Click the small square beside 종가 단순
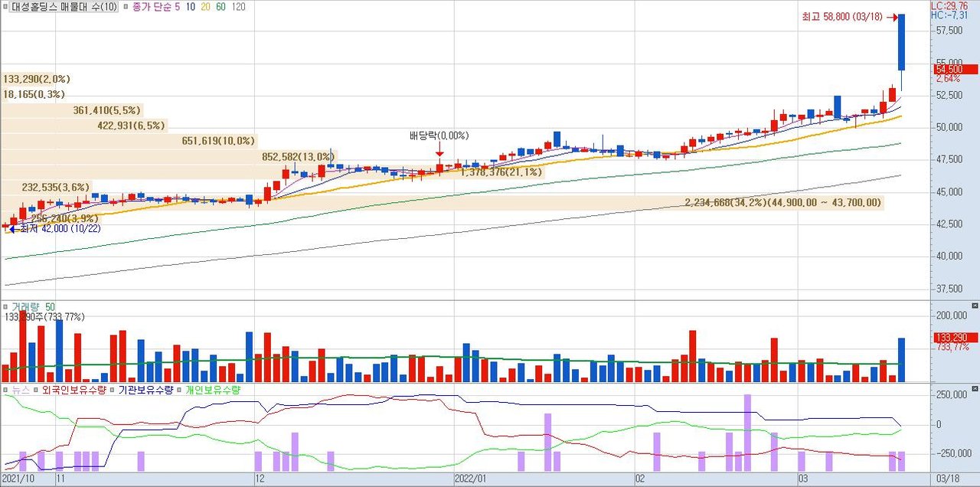Screen dimensions: 980x487 click(x=126, y=7)
